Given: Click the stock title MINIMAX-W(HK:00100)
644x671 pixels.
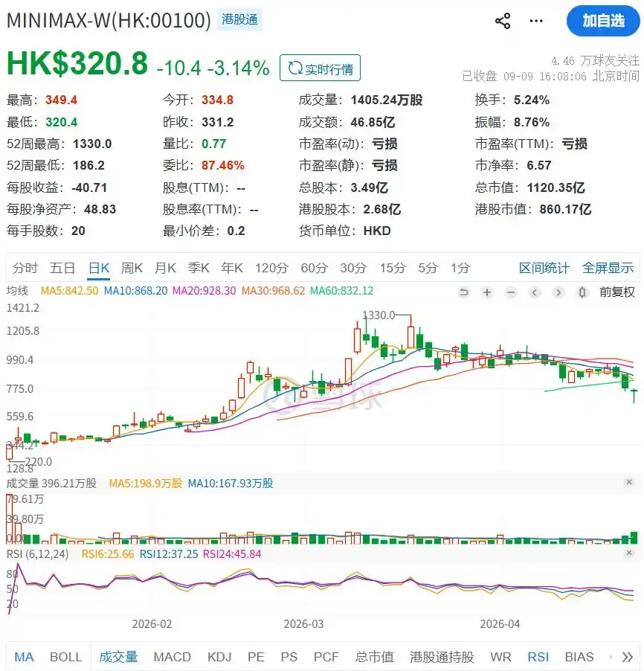Looking at the screenshot, I should 109,20.
